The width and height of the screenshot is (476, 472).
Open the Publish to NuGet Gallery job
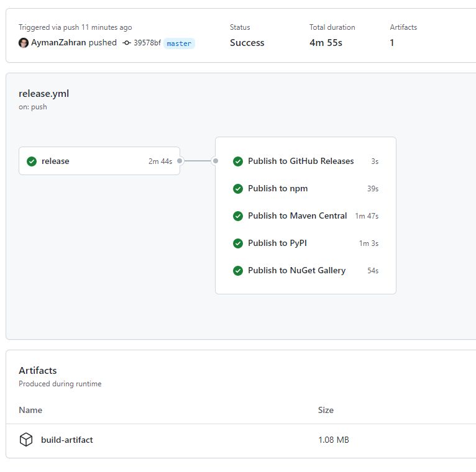pyautogui.click(x=296, y=271)
